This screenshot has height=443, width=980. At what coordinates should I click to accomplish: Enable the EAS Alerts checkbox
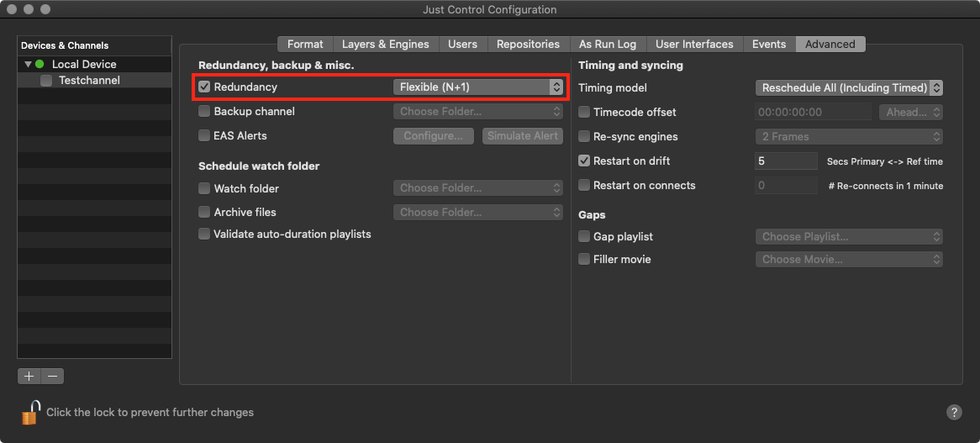203,135
